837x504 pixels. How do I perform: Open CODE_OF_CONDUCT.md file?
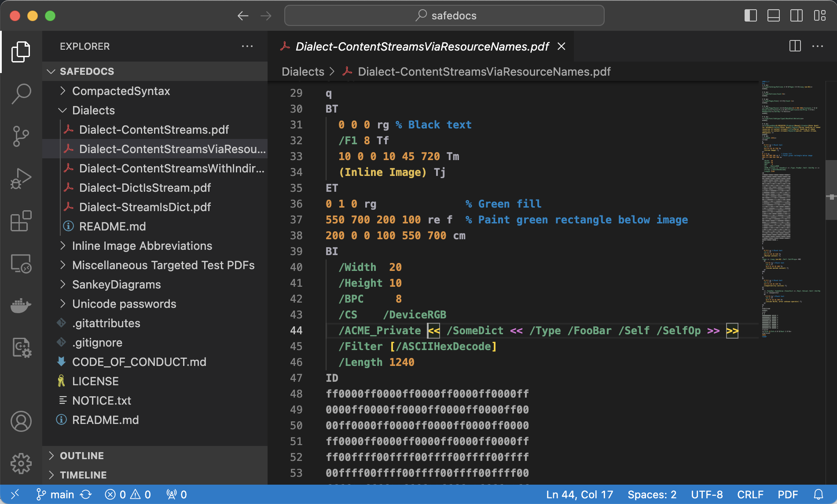[155, 362]
